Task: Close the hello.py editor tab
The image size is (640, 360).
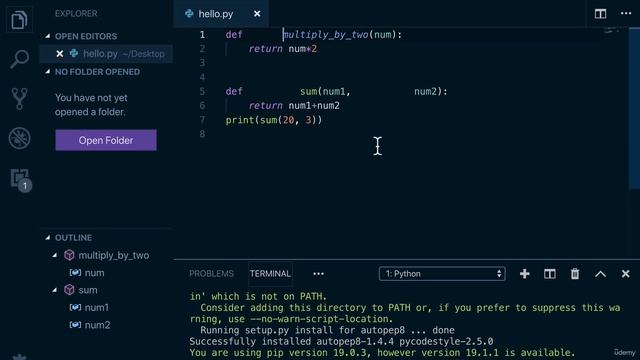Action: 257,14
